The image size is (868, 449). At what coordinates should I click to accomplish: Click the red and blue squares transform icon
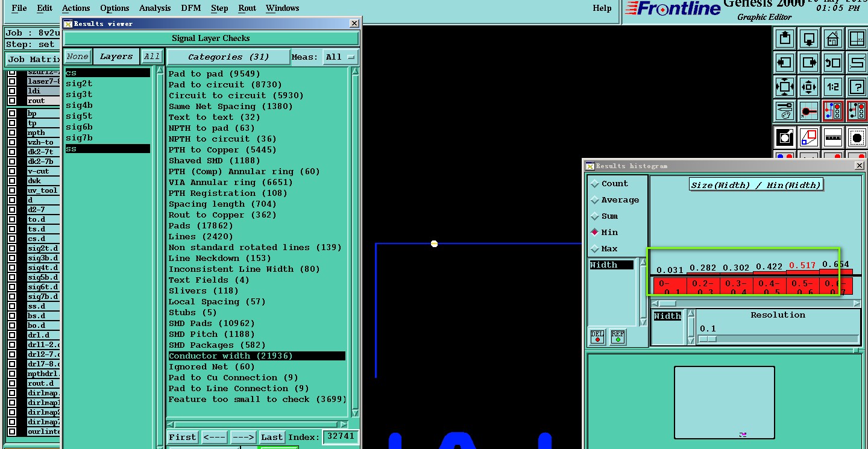point(808,137)
